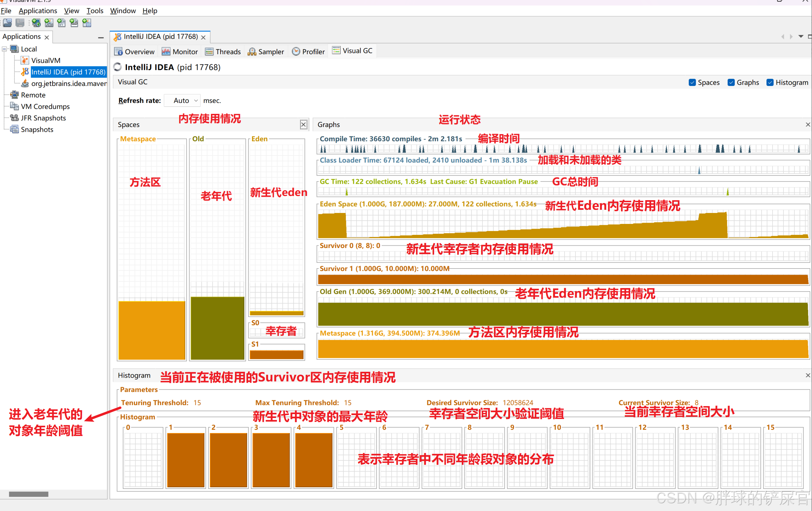Open the Tools menu
This screenshot has height=511, width=812.
[x=95, y=11]
